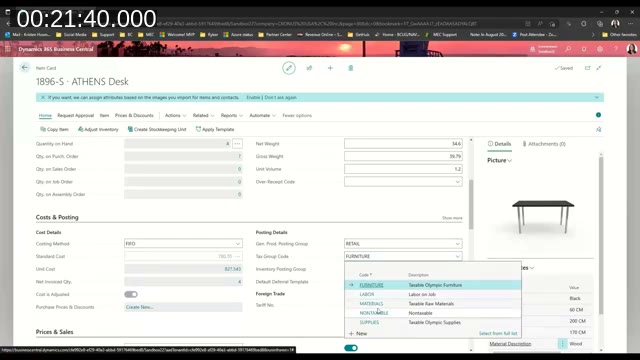Click the delete trash can icon
This screenshot has height=360, width=640.
[x=351, y=68]
